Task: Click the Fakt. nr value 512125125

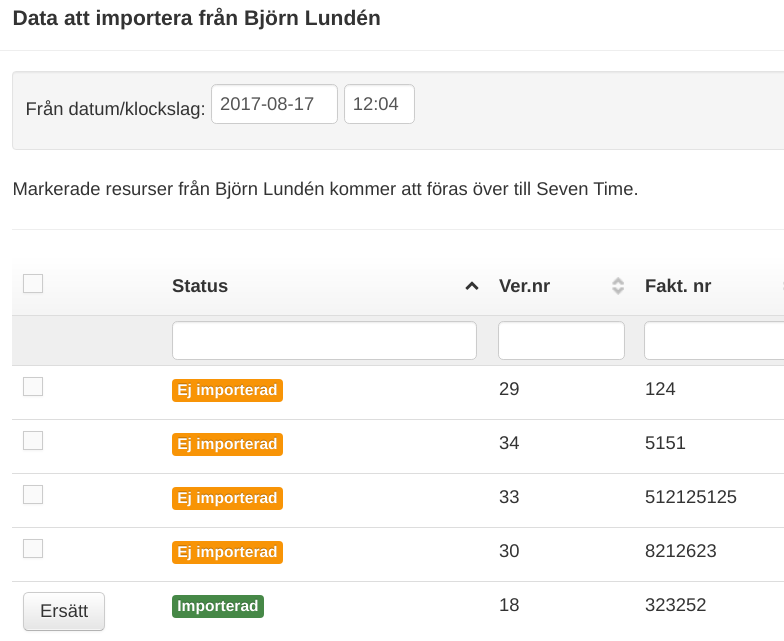Action: click(690, 497)
